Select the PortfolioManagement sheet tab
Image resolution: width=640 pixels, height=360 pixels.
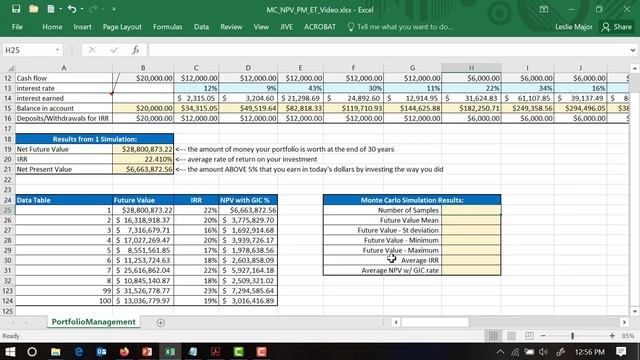[93, 322]
